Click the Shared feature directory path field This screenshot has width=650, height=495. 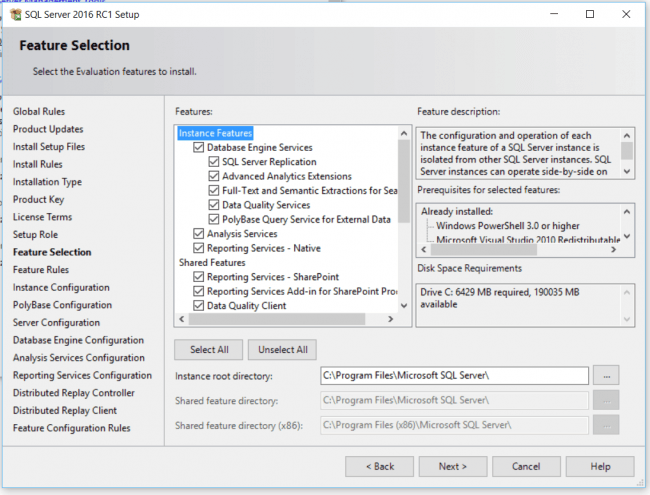point(454,400)
